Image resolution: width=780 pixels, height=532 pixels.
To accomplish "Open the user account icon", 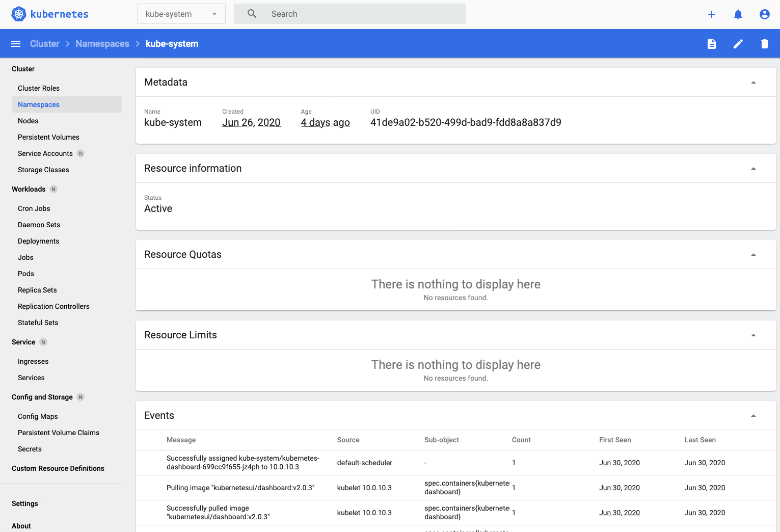I will [765, 14].
